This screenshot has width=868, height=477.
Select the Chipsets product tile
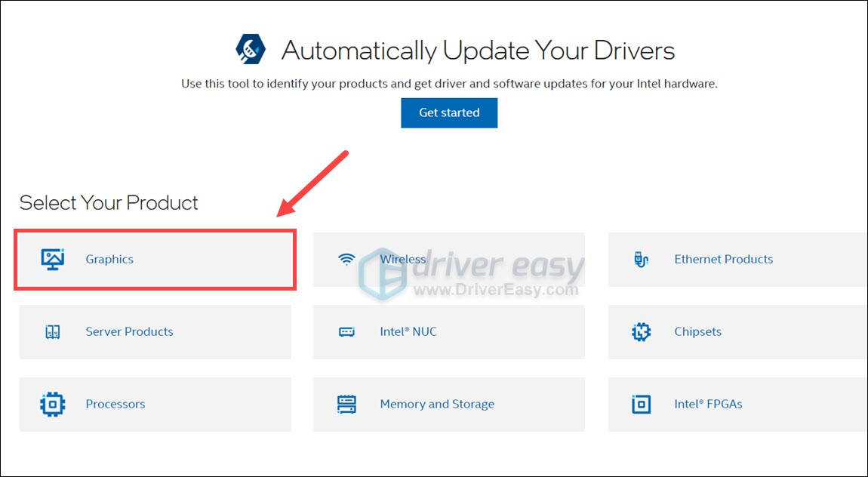[x=736, y=331]
